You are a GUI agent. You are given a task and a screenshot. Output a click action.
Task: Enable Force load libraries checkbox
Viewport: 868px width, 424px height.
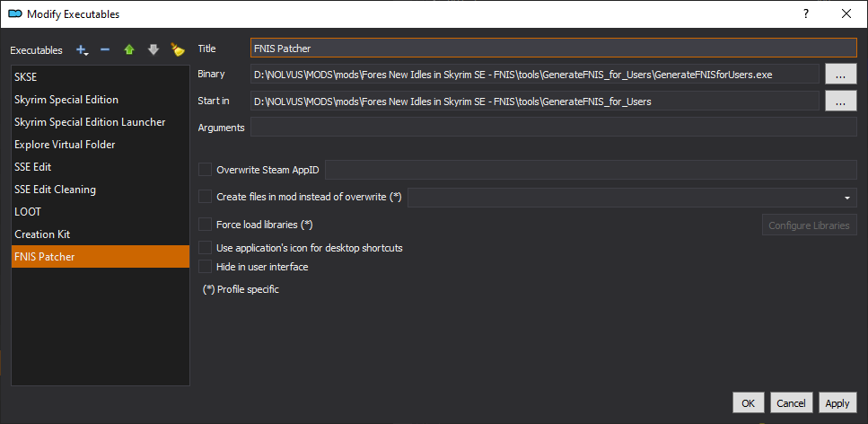(x=206, y=225)
